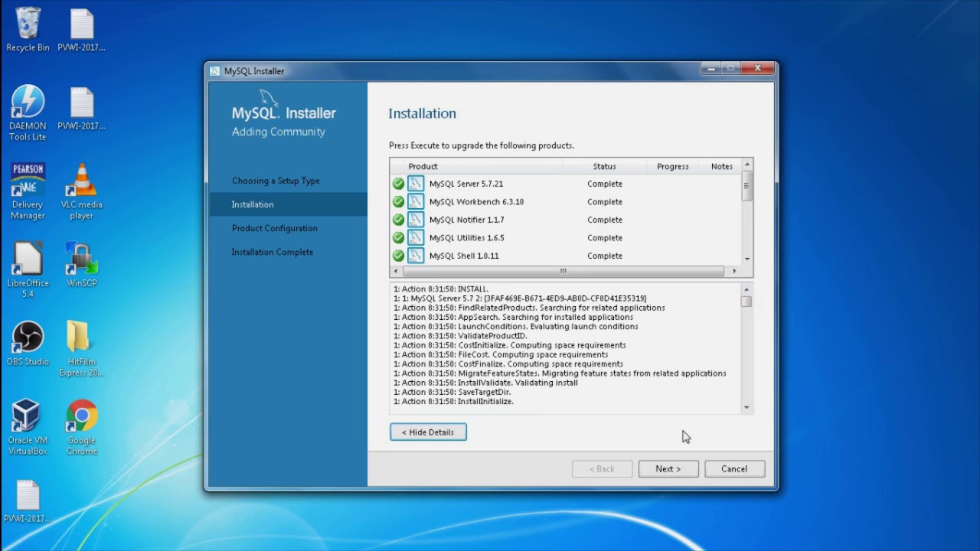Sort by Progress column header
The width and height of the screenshot is (980, 551).
(673, 166)
